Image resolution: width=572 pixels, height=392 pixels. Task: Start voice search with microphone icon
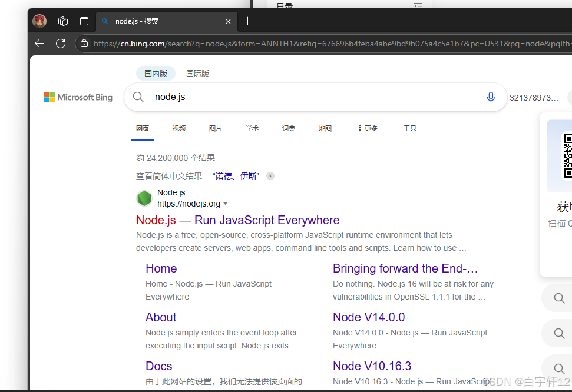pyautogui.click(x=491, y=97)
